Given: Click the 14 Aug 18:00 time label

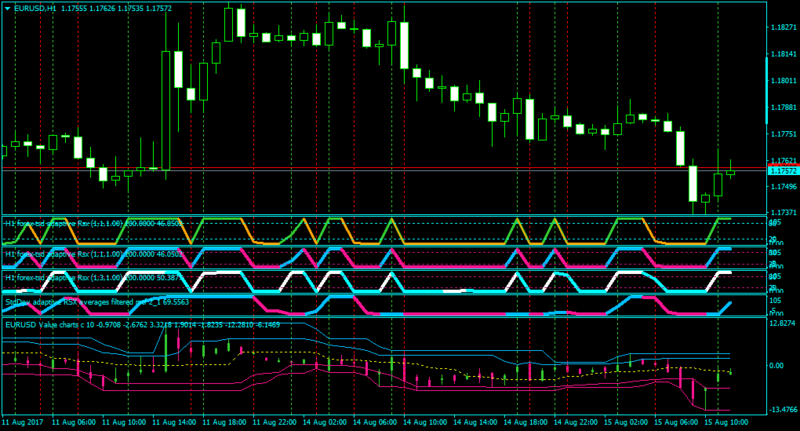Looking at the screenshot, I should point(526,422).
